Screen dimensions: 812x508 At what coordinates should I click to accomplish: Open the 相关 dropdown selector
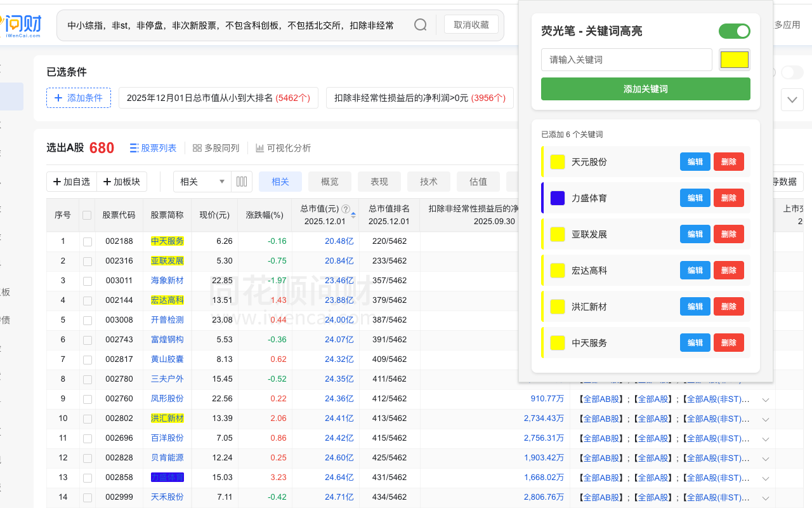coord(202,182)
